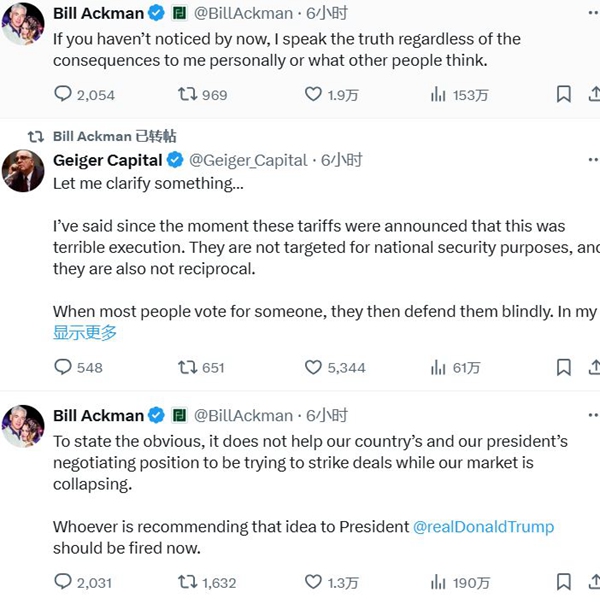The image size is (600, 604).
Task: Reply to the 'should be fired' tweet
Action: [63, 581]
